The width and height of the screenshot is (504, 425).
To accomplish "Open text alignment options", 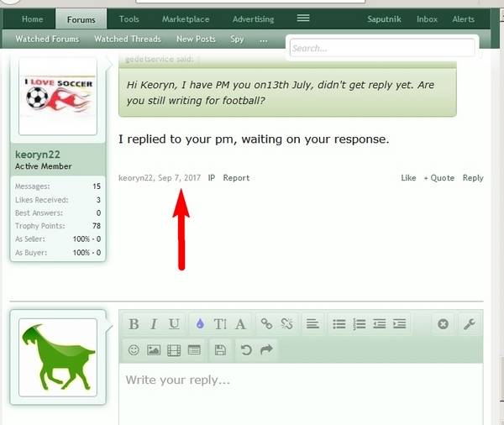I will 312,323.
